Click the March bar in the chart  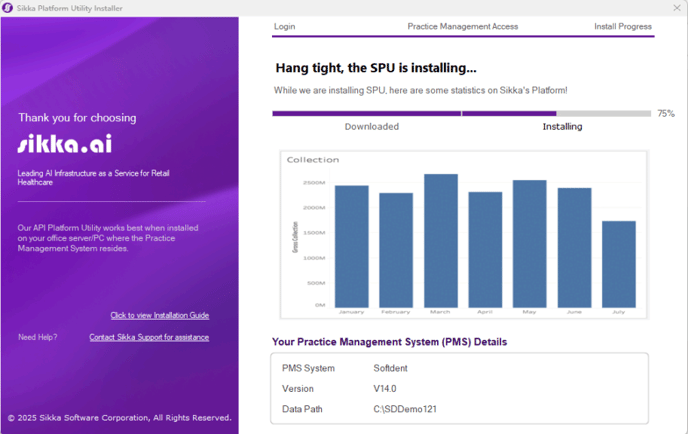click(440, 240)
